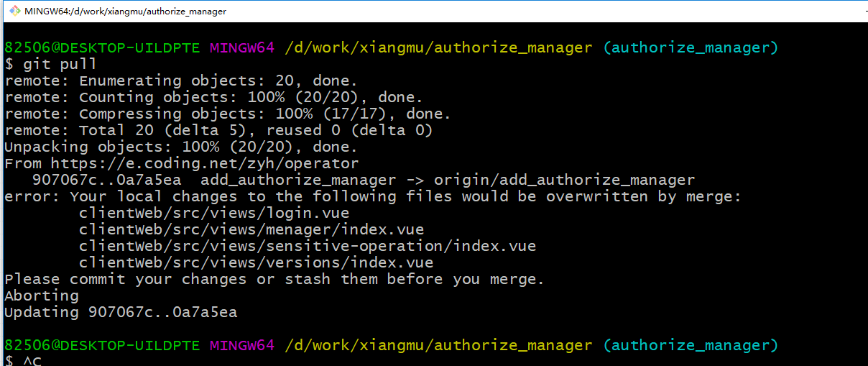Screen dimensions: 868x366
Task: Click the 'Updating 907067c..0a7a5ea' line
Action: (121, 312)
